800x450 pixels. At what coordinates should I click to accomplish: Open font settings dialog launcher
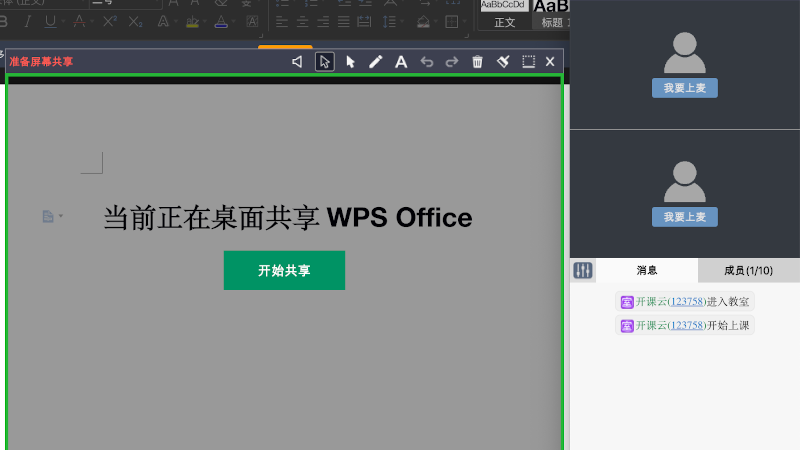[261, 35]
